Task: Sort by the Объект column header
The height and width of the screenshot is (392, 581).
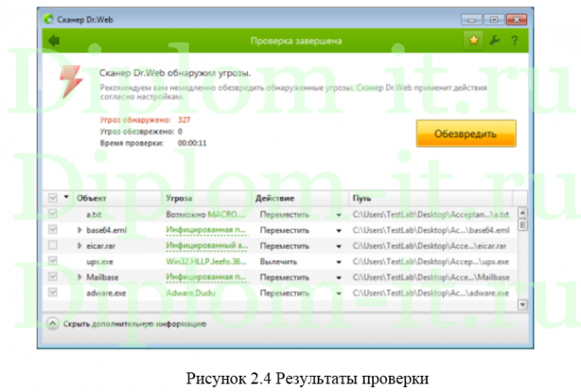Action: pos(117,199)
